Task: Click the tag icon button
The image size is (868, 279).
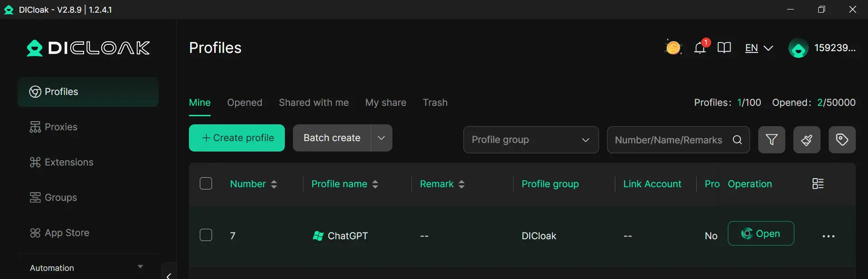Action: [842, 140]
